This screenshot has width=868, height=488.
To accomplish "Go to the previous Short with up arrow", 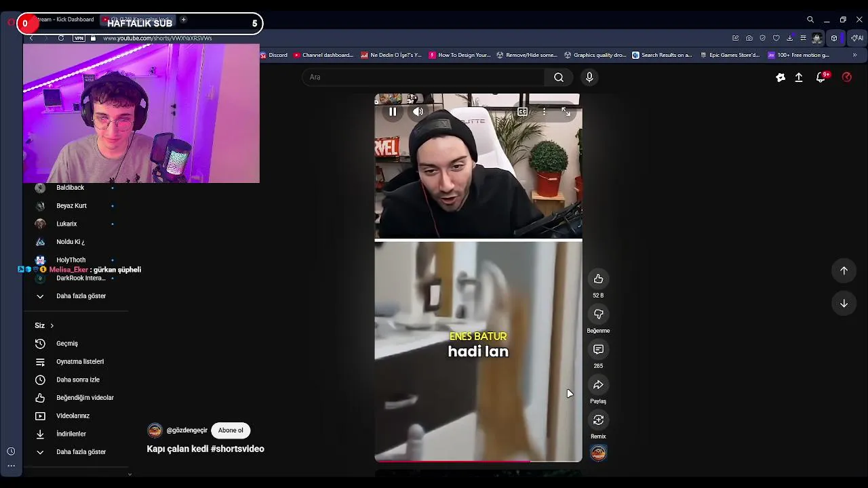I will (x=844, y=270).
